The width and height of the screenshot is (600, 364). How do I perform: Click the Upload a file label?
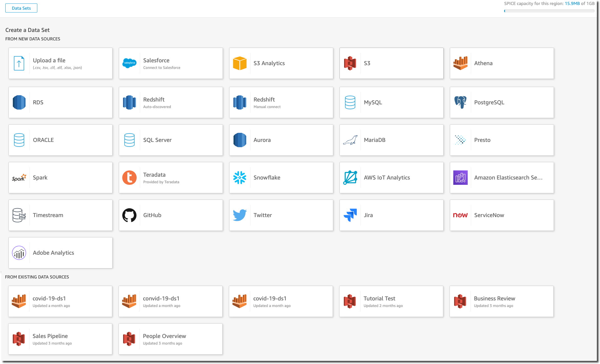click(49, 60)
